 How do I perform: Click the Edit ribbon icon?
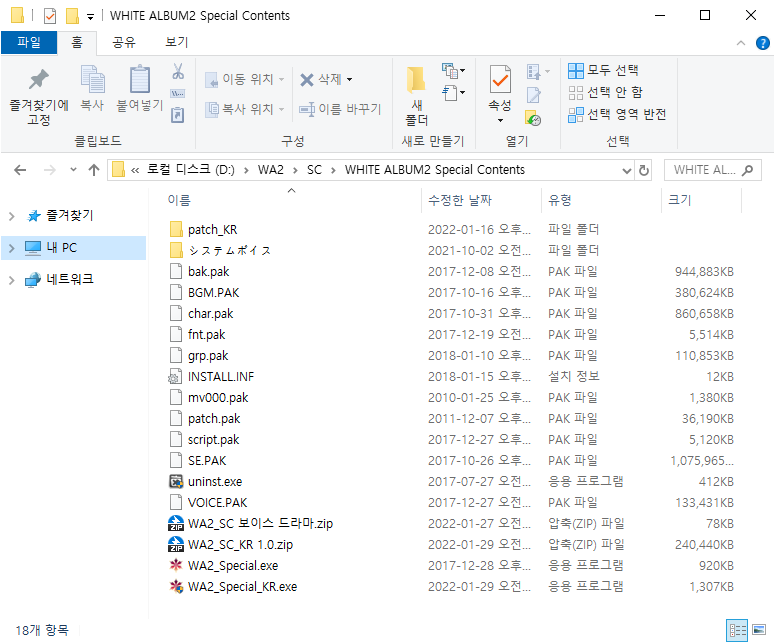pyautogui.click(x=534, y=94)
